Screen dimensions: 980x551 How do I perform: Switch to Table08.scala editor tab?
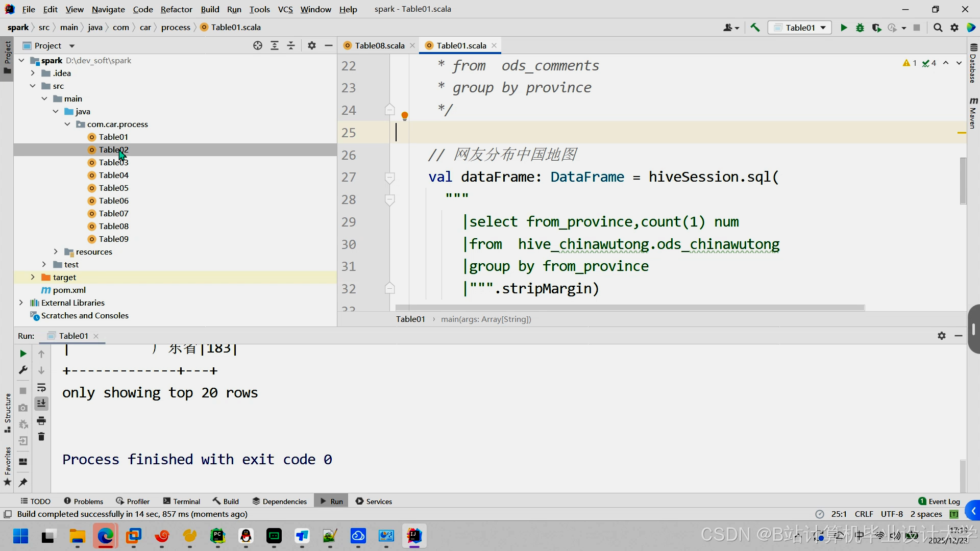pyautogui.click(x=379, y=45)
